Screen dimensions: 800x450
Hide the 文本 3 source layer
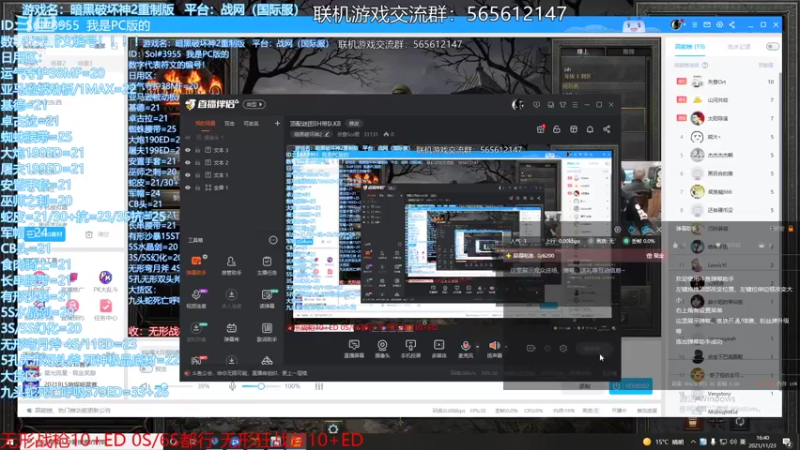click(188, 150)
